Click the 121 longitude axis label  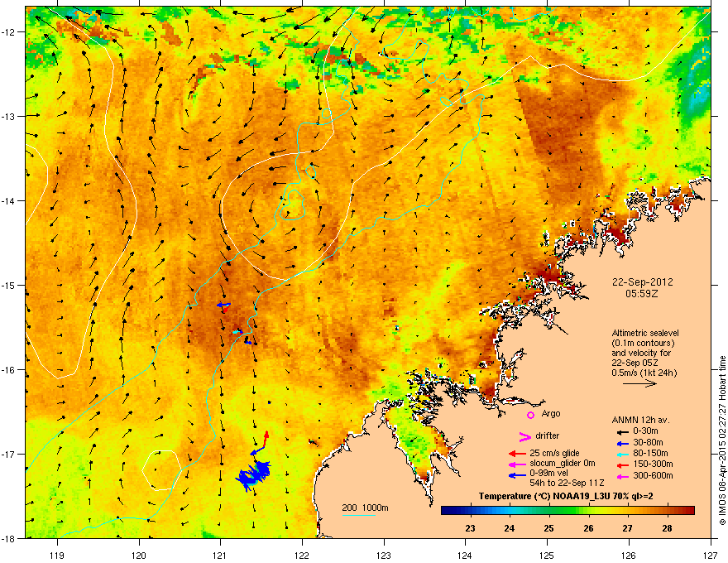tap(220, 555)
